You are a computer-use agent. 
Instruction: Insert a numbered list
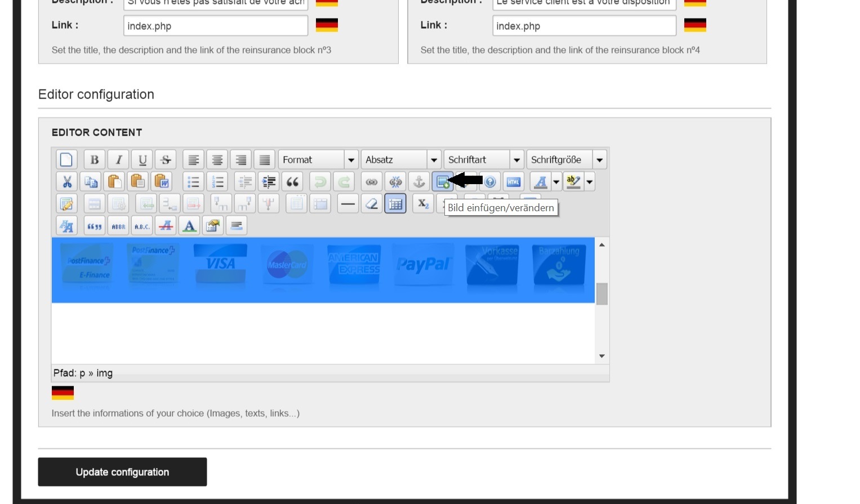coord(217,182)
